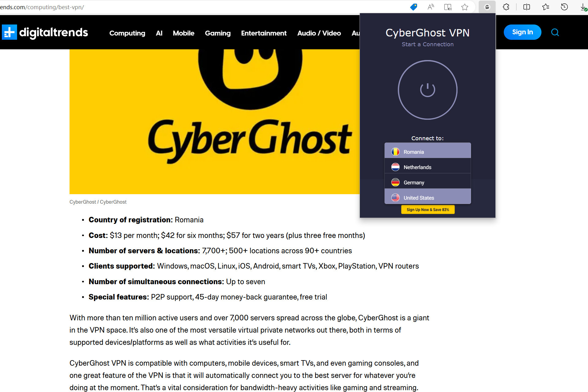The width and height of the screenshot is (588, 392).
Task: Click the browser history clock icon
Action: (x=564, y=7)
